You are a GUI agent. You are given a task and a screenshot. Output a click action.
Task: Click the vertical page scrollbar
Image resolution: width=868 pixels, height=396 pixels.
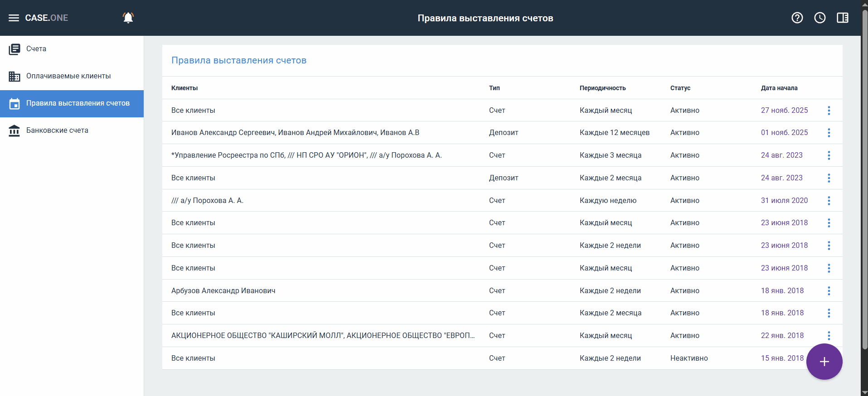point(864,181)
